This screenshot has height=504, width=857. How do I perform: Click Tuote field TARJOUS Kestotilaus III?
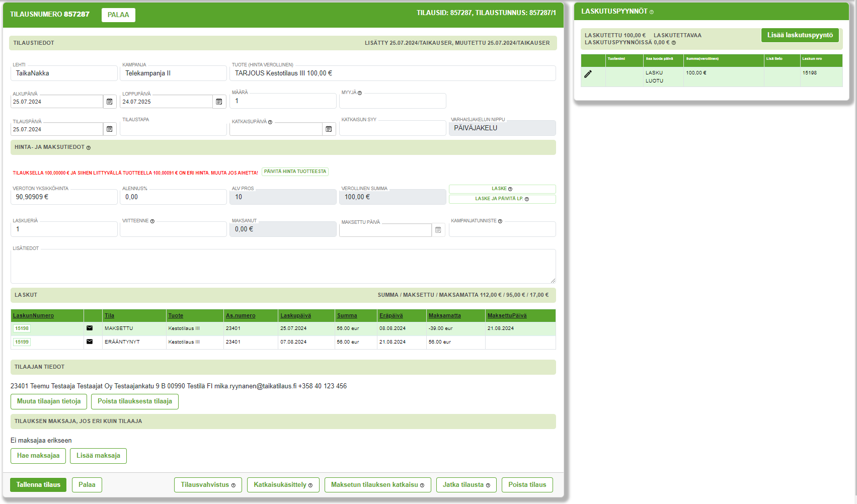coord(393,73)
